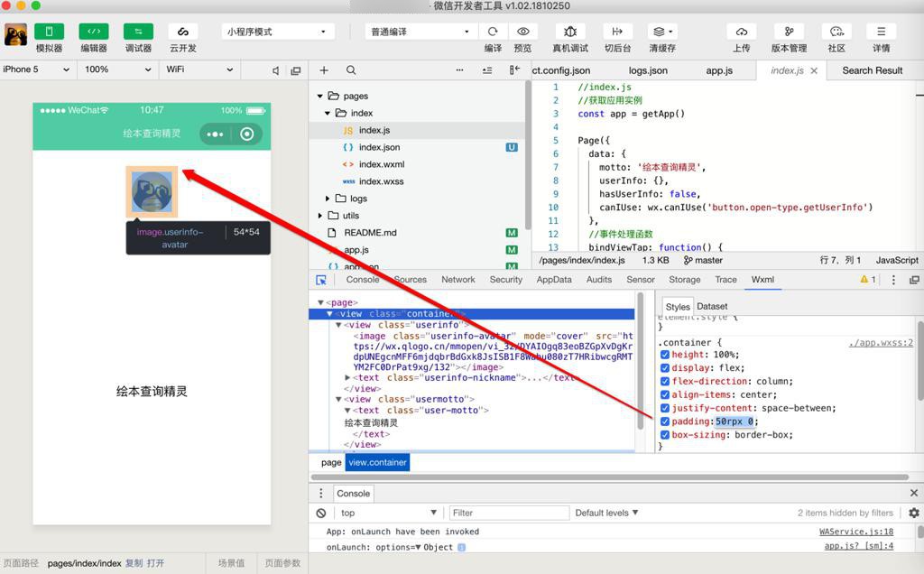
Task: Uncheck the justify-content property checkbox
Action: click(x=665, y=409)
